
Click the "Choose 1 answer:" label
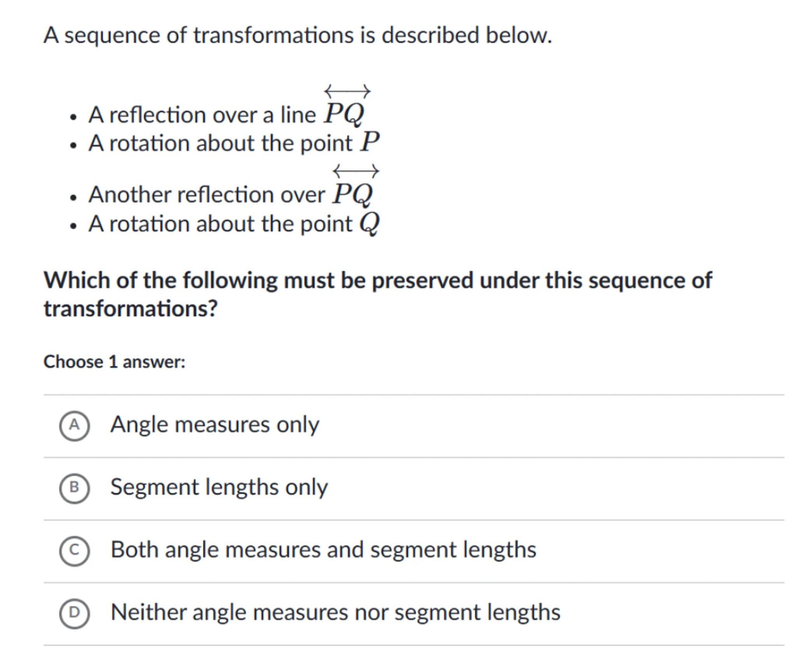[x=114, y=362]
